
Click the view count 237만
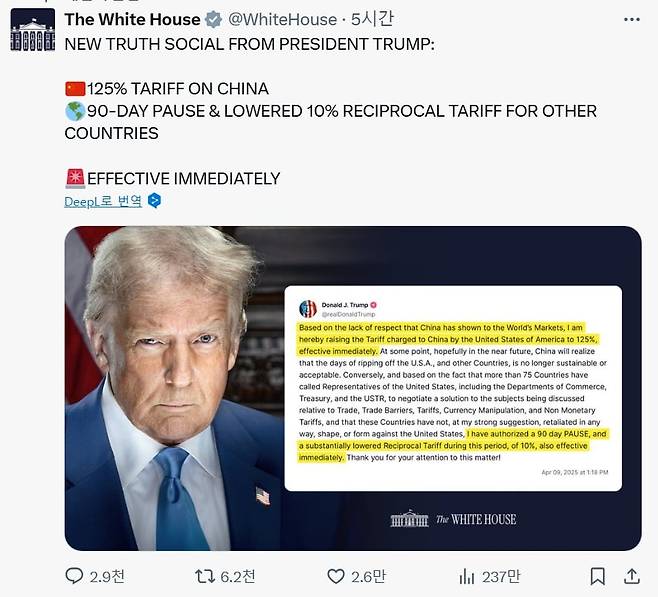pyautogui.click(x=501, y=576)
